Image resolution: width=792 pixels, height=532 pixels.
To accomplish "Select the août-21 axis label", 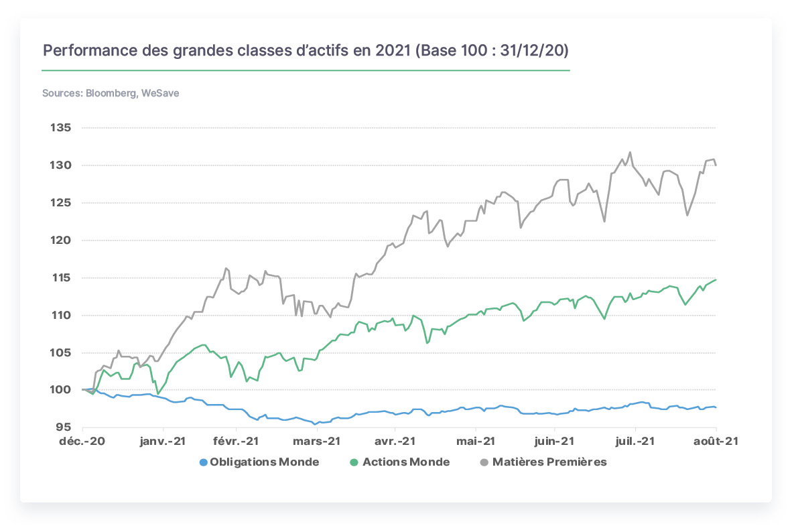I will tap(716, 441).
